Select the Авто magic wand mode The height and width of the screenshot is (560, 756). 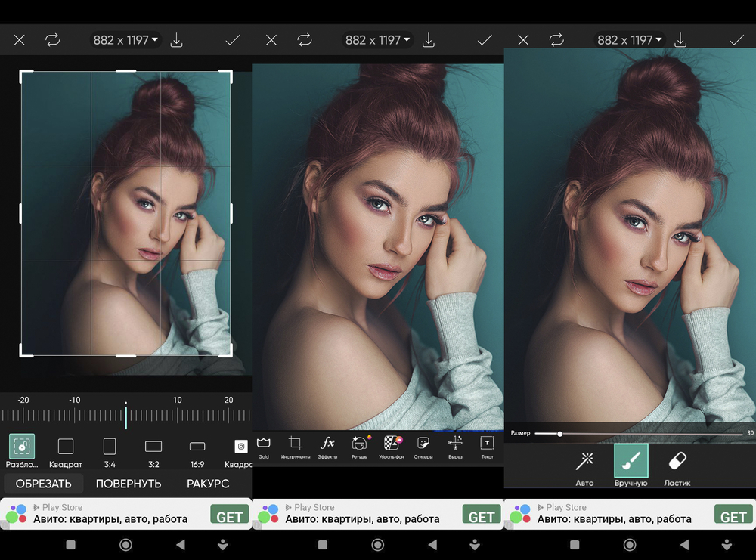(584, 464)
